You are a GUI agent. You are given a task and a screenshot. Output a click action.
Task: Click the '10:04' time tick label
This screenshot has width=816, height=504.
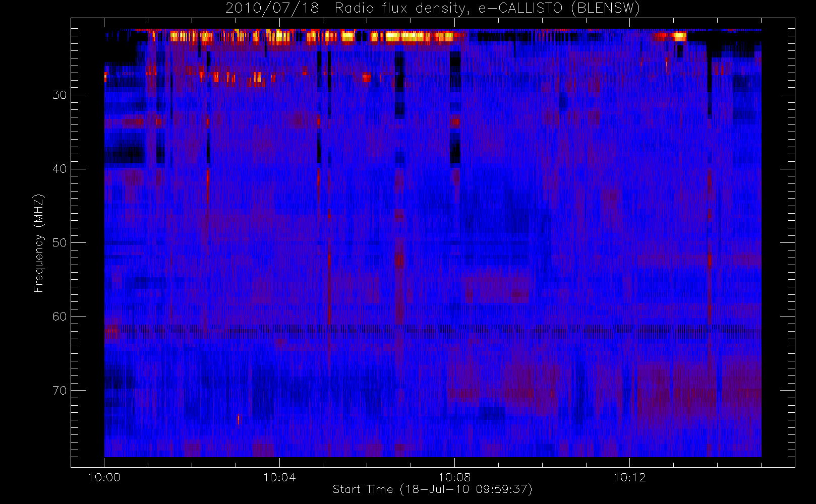pos(279,477)
